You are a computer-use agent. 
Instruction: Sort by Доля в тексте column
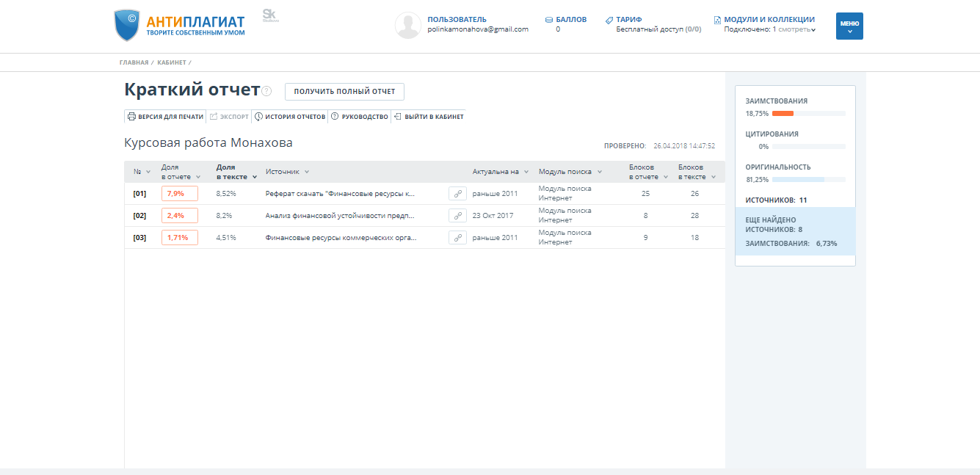tap(236, 172)
